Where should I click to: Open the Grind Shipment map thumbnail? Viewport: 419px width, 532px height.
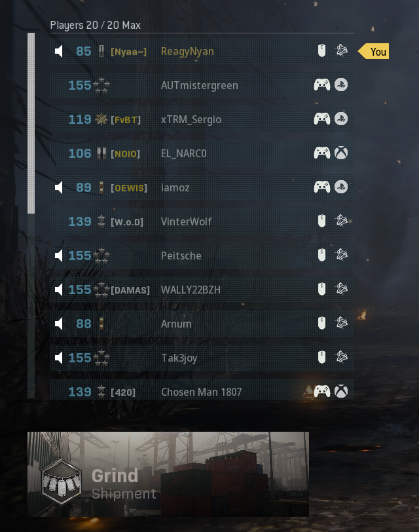[x=168, y=474]
